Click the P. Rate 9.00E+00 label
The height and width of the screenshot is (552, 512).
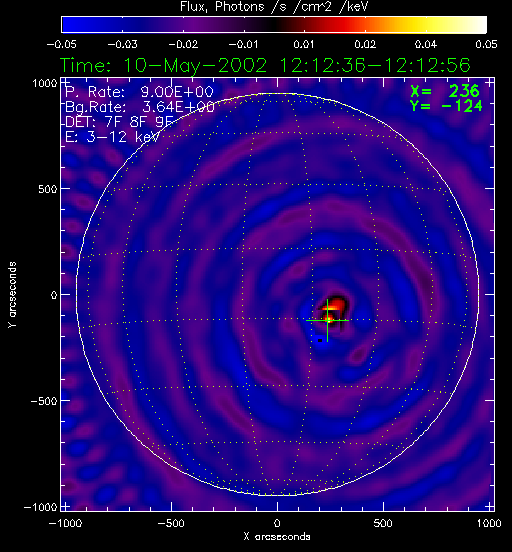coord(139,92)
